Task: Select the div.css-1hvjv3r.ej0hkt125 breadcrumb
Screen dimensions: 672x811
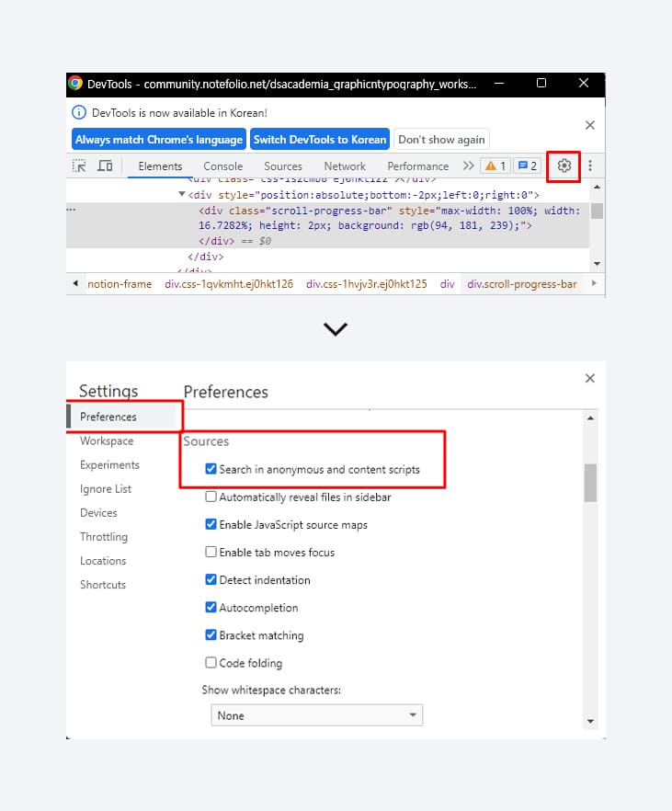Action: [367, 284]
